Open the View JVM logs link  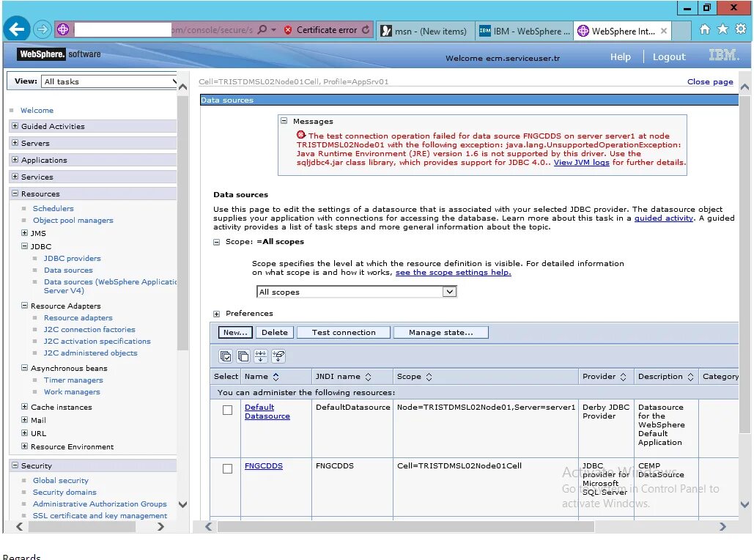coord(581,163)
